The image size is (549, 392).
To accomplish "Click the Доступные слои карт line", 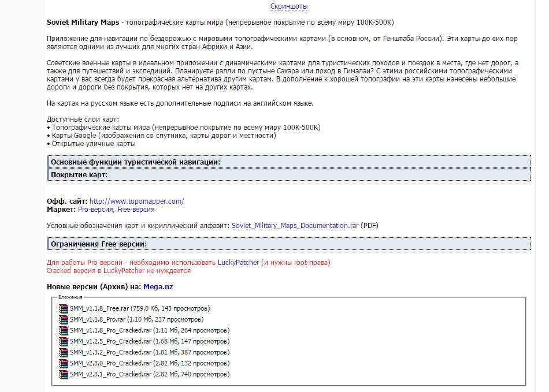I will [x=83, y=120].
